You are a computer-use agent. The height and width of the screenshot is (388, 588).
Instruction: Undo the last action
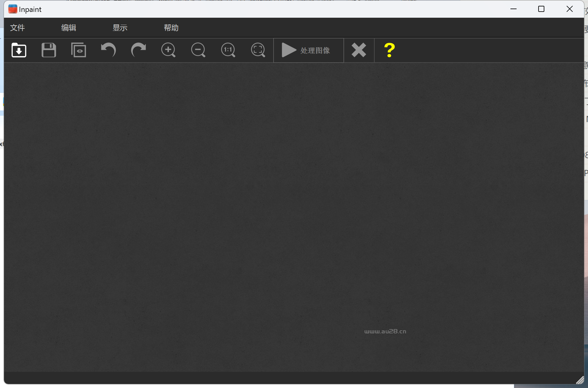click(108, 50)
